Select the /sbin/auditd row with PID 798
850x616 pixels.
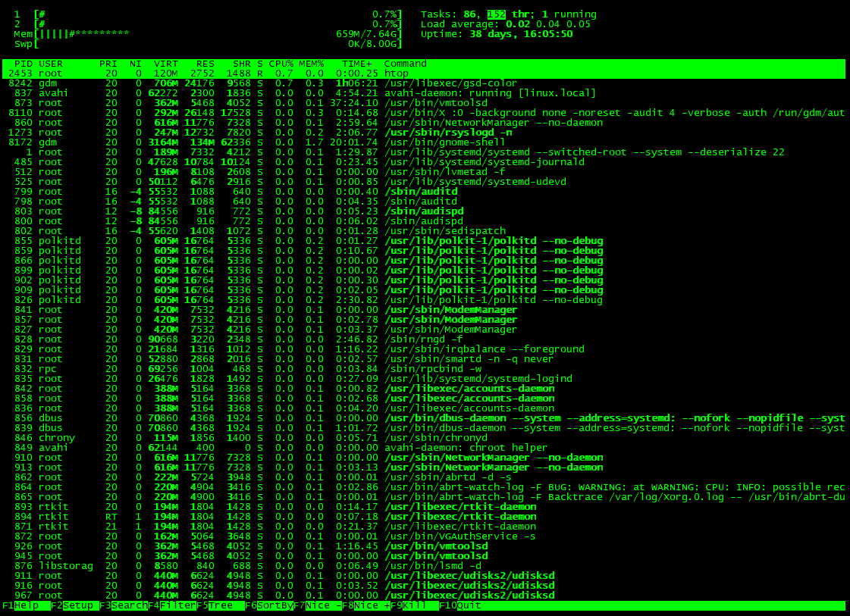click(424, 202)
